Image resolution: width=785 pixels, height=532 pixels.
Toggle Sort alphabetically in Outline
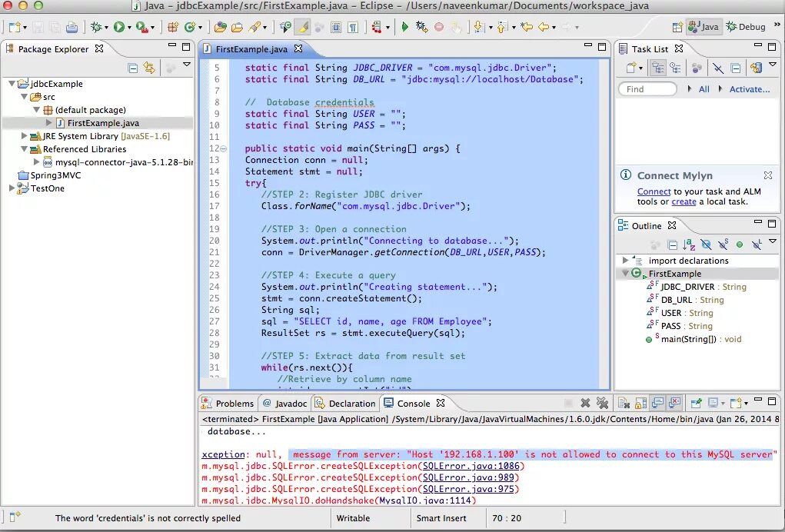[689, 244]
